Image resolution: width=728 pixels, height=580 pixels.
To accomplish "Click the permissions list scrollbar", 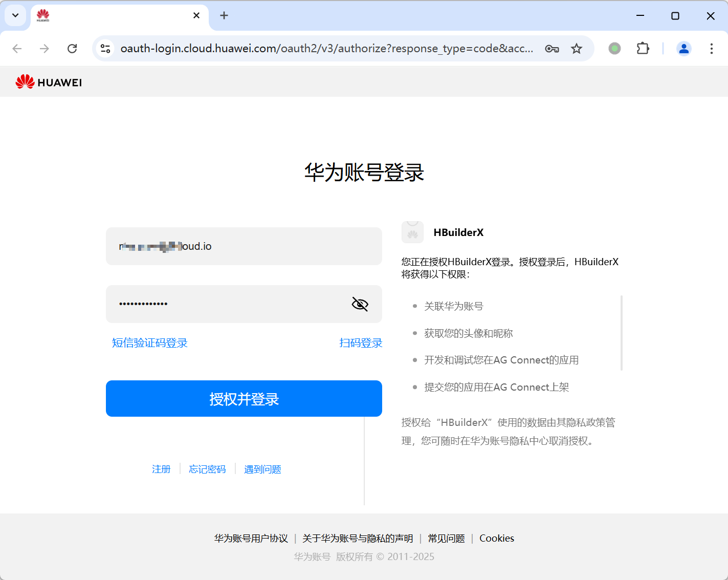I will tap(622, 333).
